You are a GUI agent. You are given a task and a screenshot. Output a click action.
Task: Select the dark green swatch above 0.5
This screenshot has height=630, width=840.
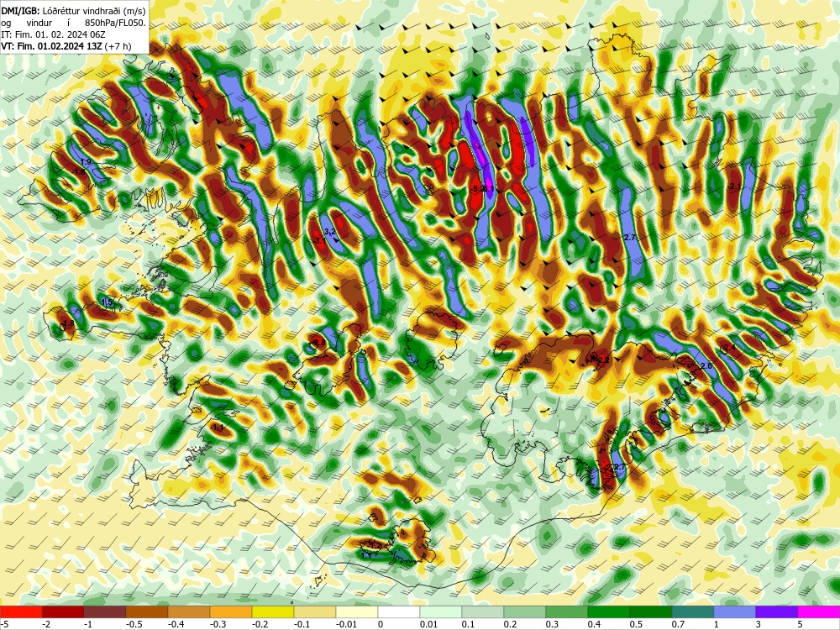pos(651,612)
